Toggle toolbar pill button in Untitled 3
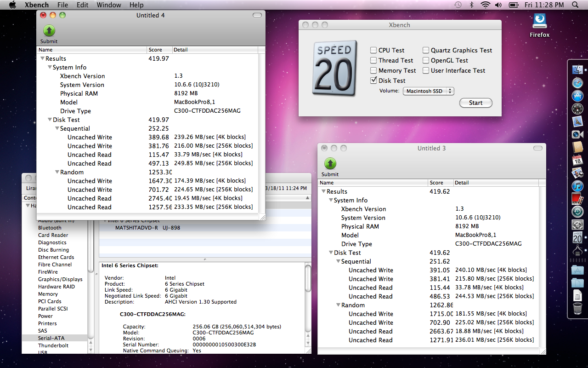The image size is (588, 368). 538,148
